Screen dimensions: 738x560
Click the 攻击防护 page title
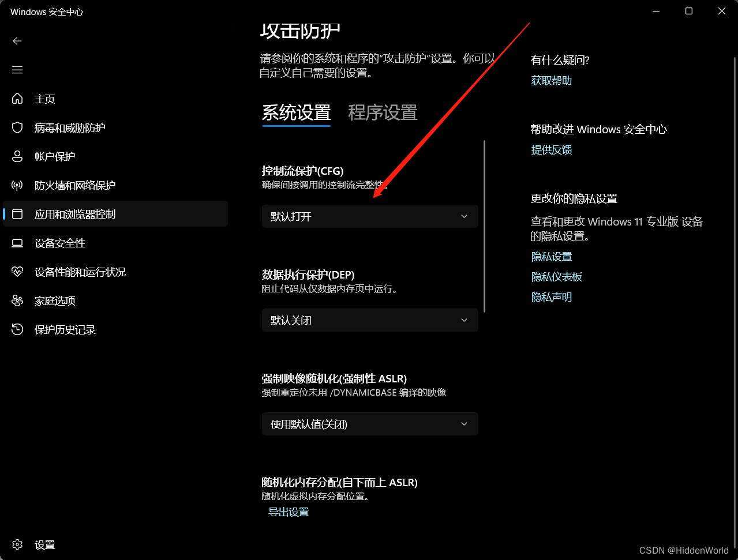point(300,30)
